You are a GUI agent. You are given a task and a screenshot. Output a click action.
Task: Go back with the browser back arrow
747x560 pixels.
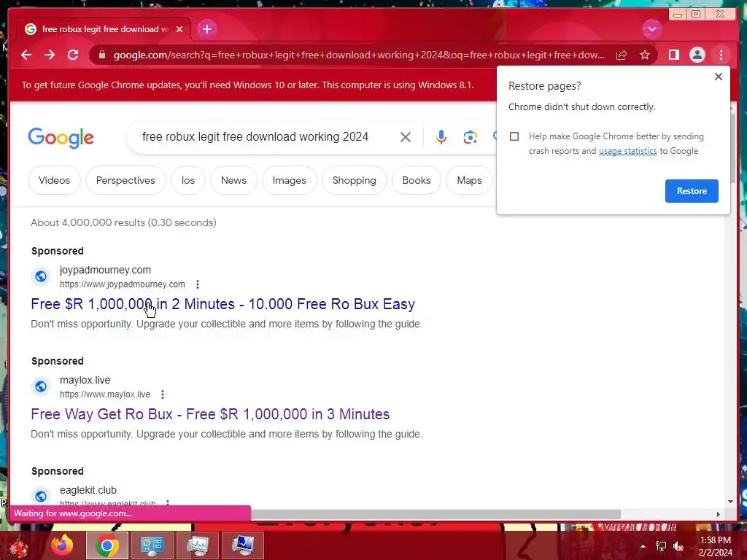(26, 55)
